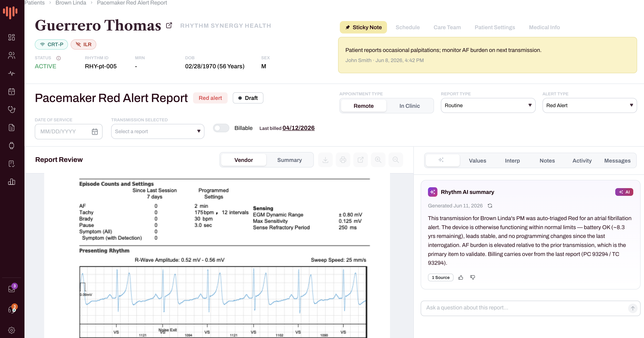Switch to the Activity tab
Screen dimensions: 644x338
click(x=582, y=161)
